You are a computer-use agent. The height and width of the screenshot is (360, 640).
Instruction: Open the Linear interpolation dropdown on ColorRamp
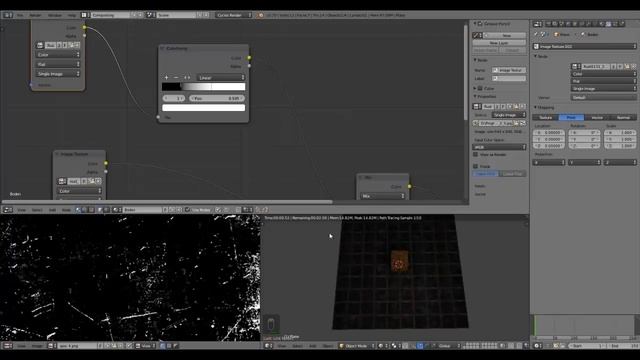click(x=221, y=78)
